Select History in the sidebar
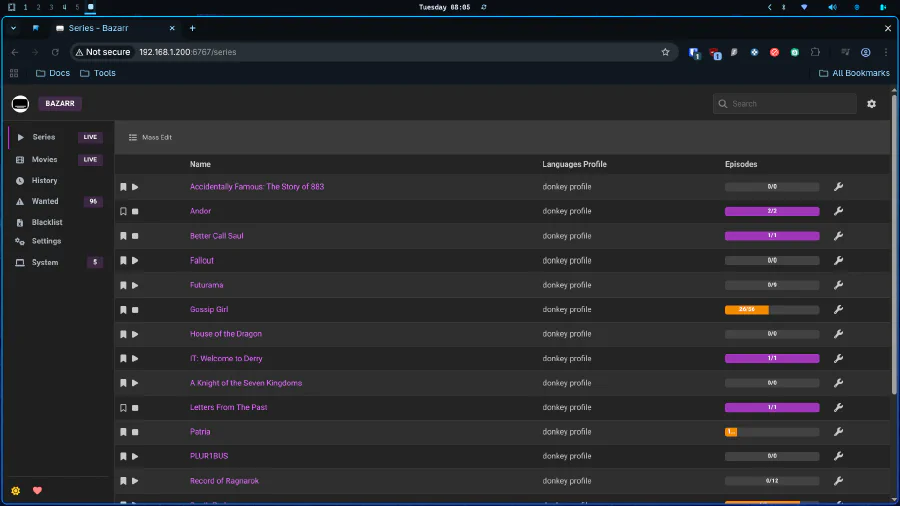Screen dimensions: 900x506 click(x=45, y=181)
